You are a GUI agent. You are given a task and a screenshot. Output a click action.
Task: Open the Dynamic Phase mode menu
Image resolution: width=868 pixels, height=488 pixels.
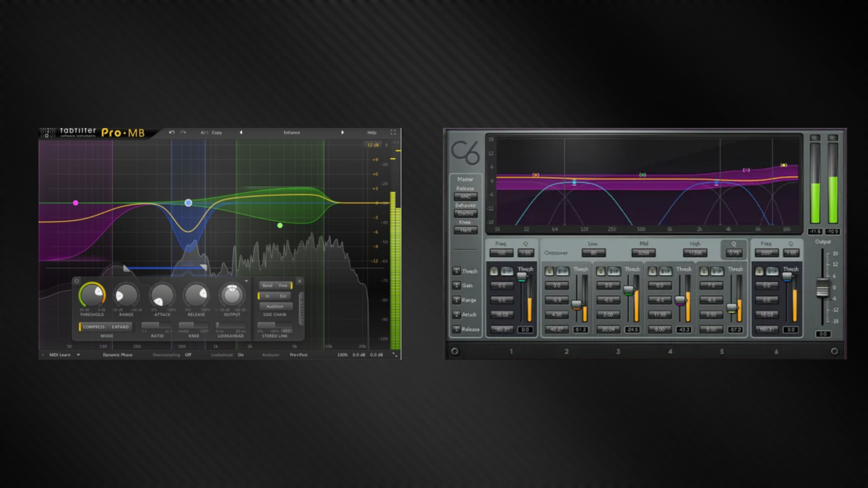118,355
